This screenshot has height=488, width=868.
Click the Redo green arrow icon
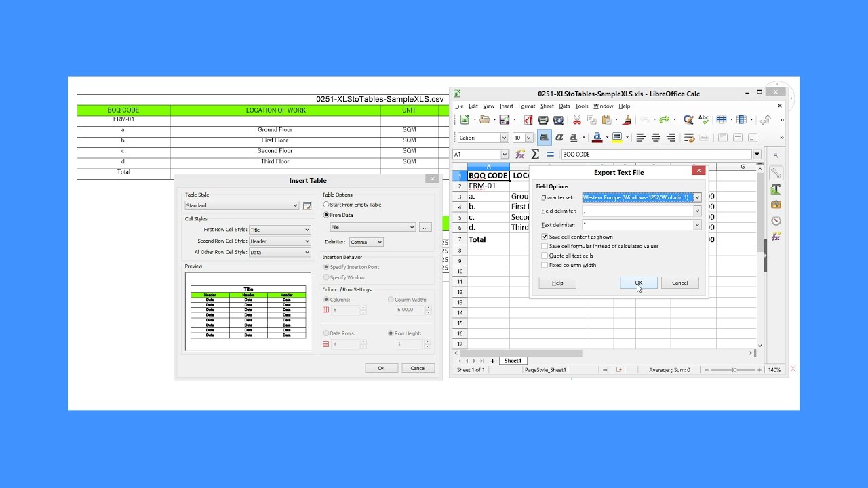(x=665, y=120)
